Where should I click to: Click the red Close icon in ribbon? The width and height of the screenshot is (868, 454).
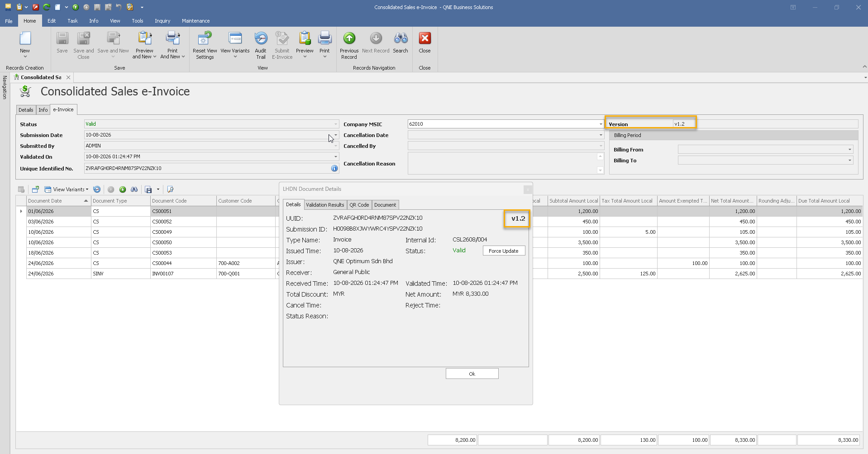point(424,39)
